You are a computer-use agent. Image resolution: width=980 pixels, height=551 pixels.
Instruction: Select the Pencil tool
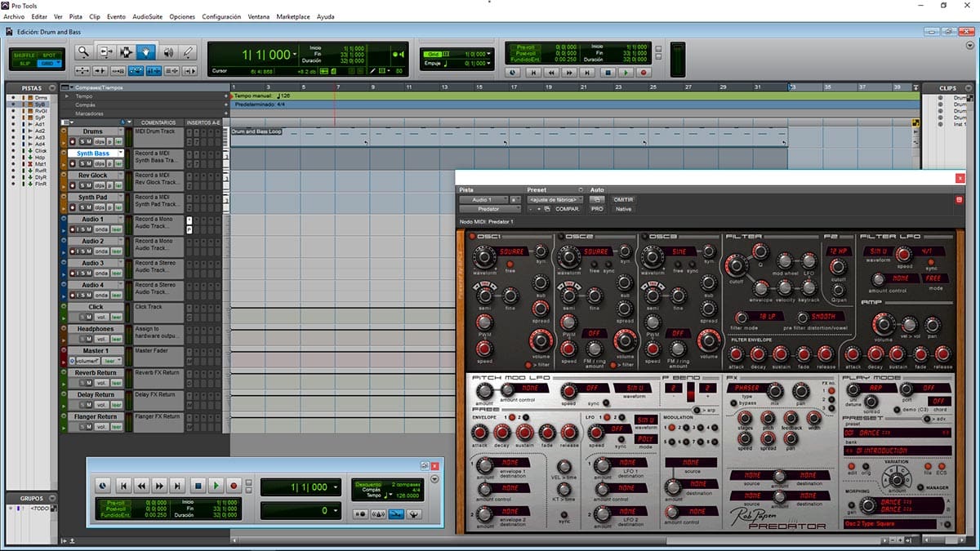pos(188,51)
